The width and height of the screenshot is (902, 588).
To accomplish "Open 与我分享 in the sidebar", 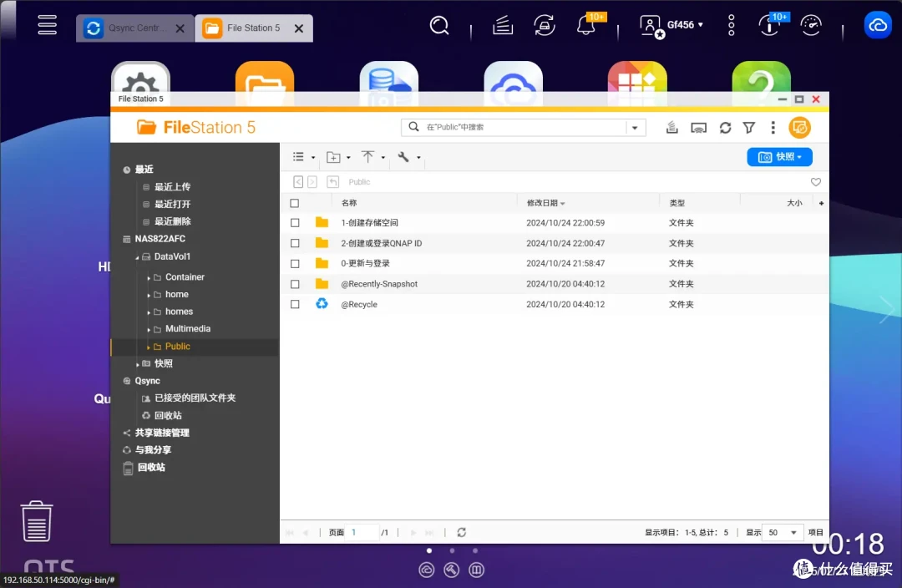I will click(153, 450).
